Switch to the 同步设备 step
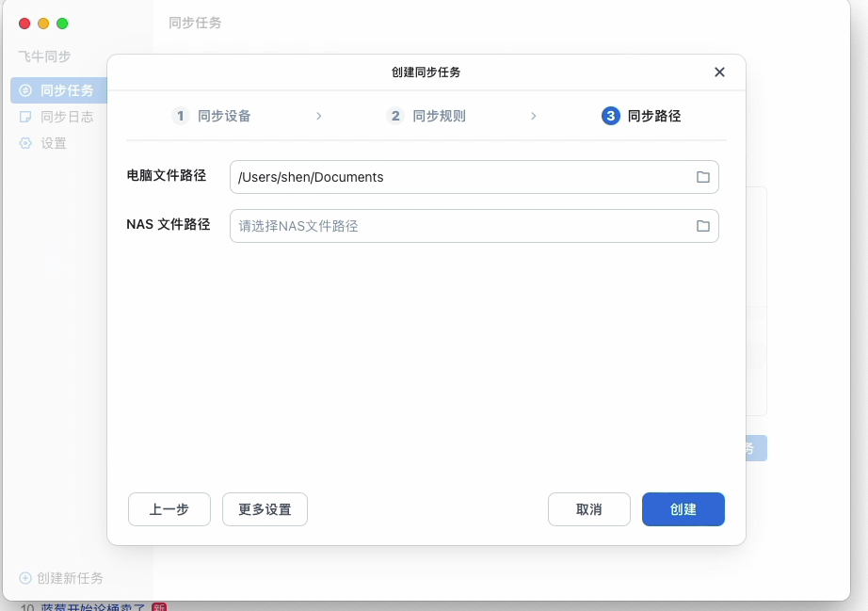 (224, 116)
